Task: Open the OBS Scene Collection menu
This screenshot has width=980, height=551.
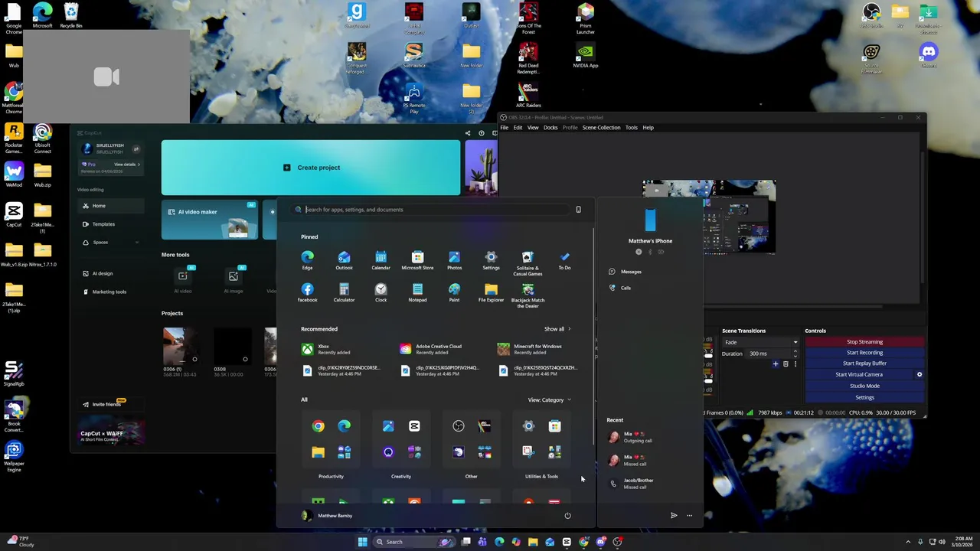Action: click(601, 128)
